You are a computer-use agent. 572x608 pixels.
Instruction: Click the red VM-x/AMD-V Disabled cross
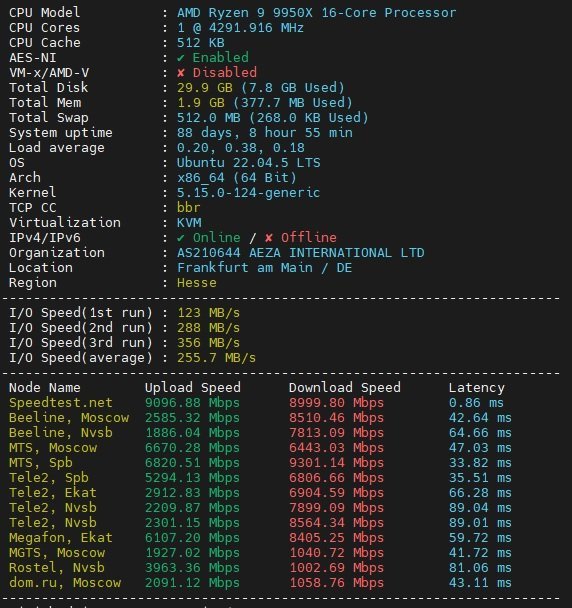(181, 73)
